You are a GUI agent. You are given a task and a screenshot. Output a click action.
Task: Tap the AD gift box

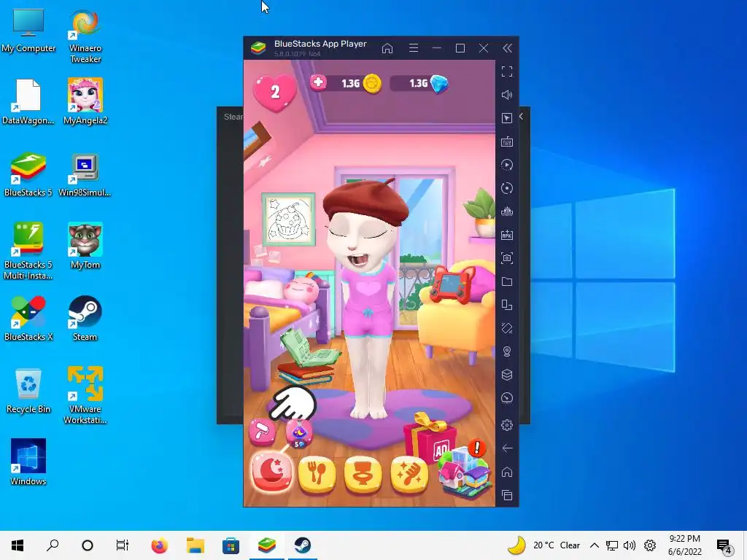tap(430, 440)
